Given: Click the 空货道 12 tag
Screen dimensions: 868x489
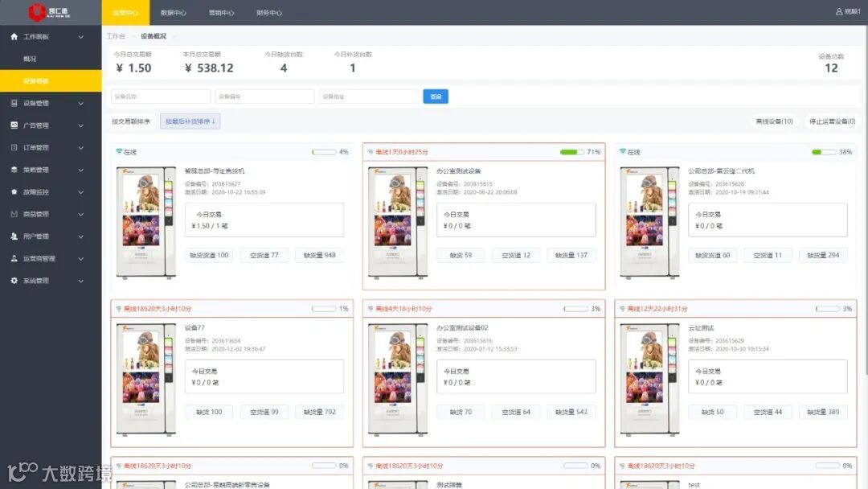Looking at the screenshot, I should (516, 255).
